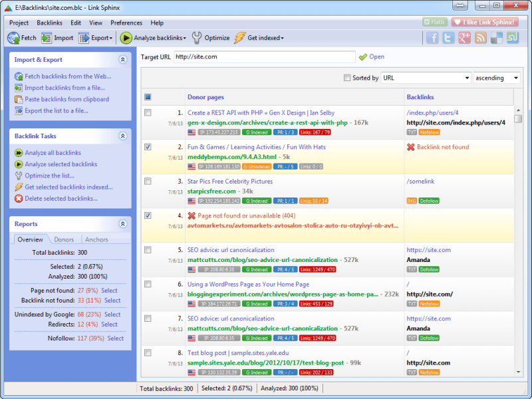Screen dimensions: 532x399
Task: Toggle the select-all checkbox in table header
Action: pyautogui.click(x=148, y=97)
